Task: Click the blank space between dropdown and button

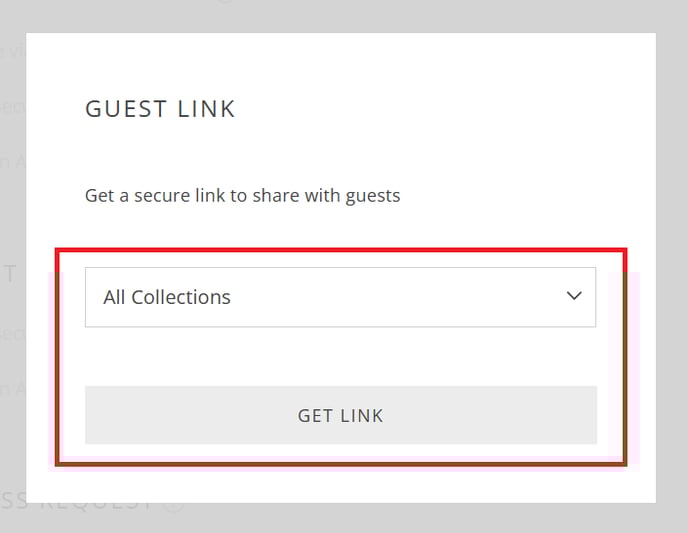Action: click(x=340, y=356)
